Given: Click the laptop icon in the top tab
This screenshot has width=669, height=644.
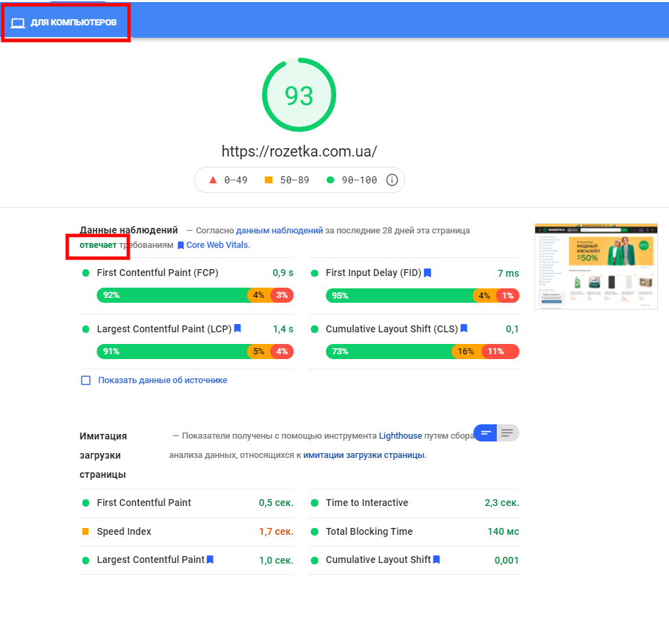Looking at the screenshot, I should (x=18, y=23).
